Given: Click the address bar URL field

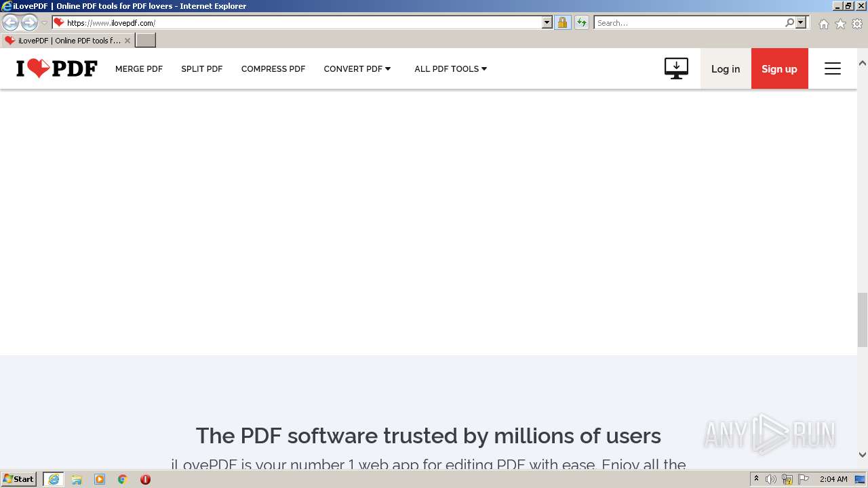Looking at the screenshot, I should (x=302, y=22).
